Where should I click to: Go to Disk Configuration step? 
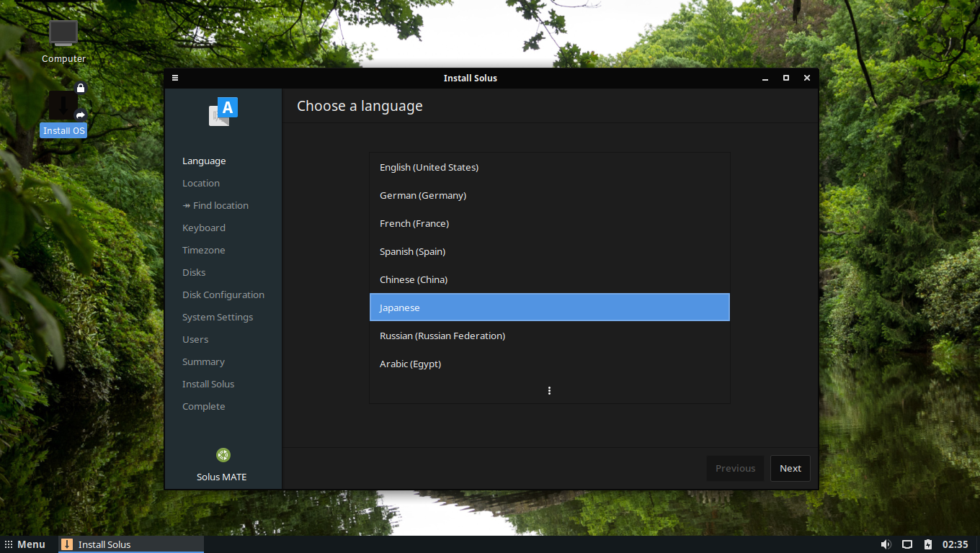pos(223,295)
